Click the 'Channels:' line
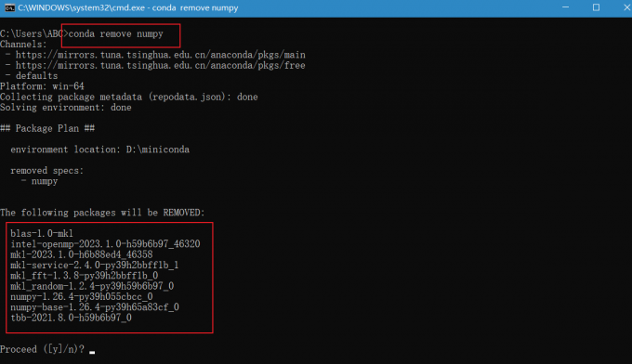 (23, 45)
